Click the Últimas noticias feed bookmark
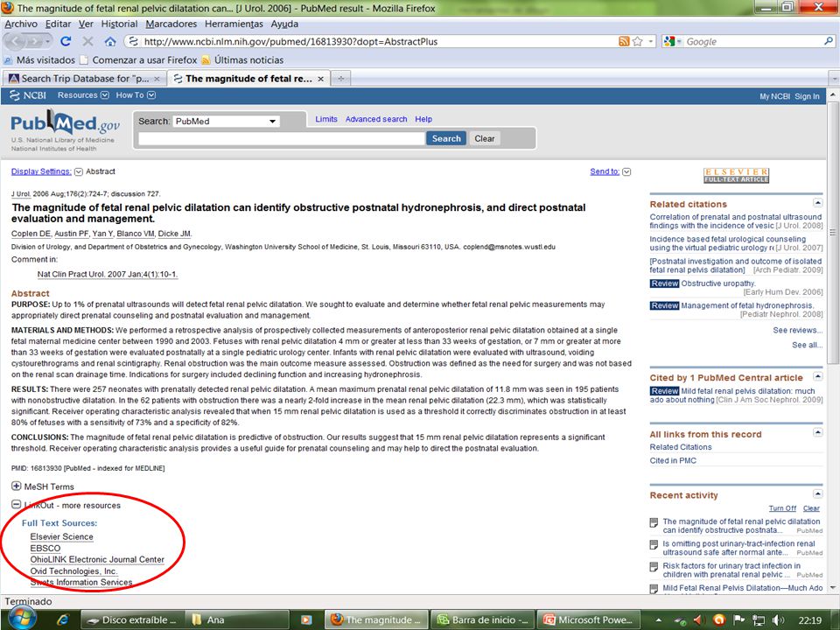 pos(242,60)
